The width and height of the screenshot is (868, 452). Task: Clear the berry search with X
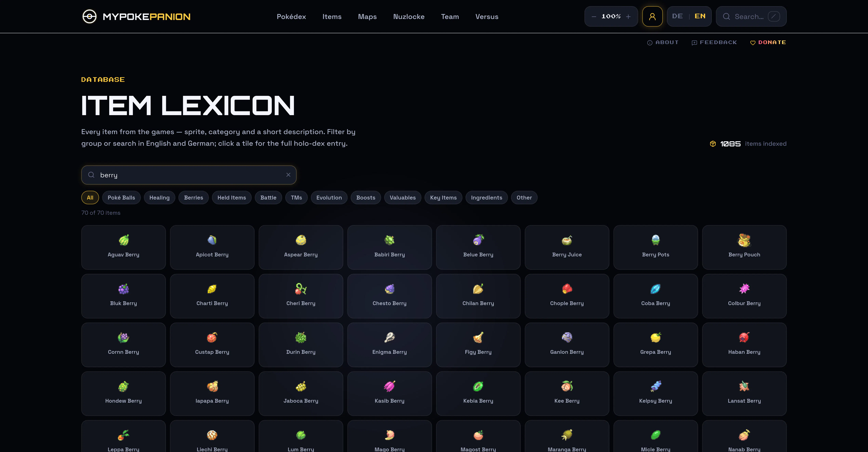pyautogui.click(x=288, y=175)
